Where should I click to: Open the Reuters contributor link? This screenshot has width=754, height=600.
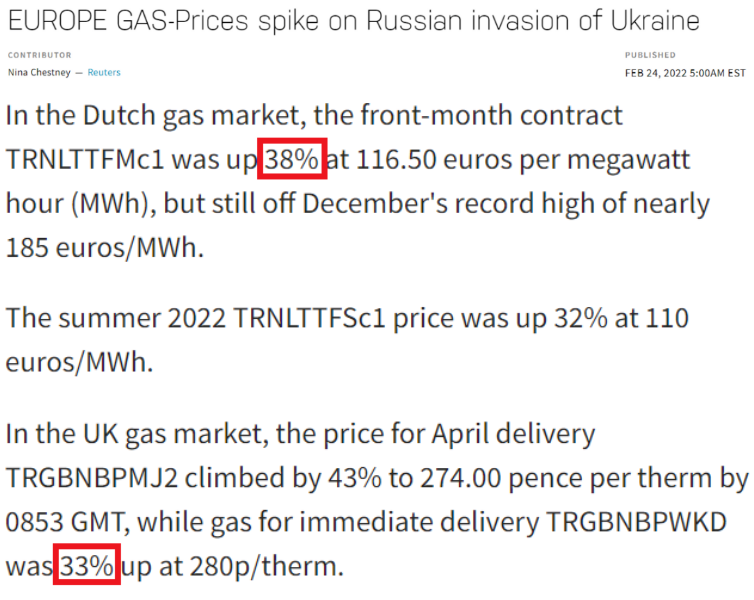(104, 73)
